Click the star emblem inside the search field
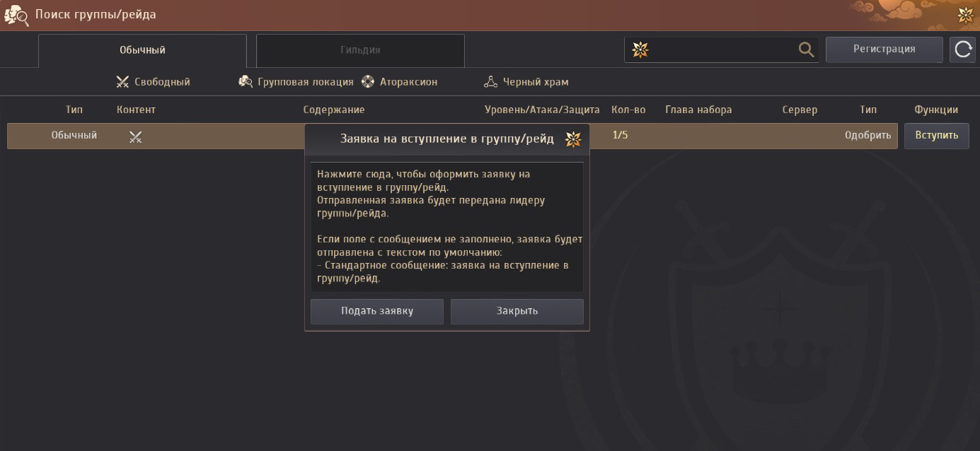This screenshot has width=980, height=451. tap(640, 49)
